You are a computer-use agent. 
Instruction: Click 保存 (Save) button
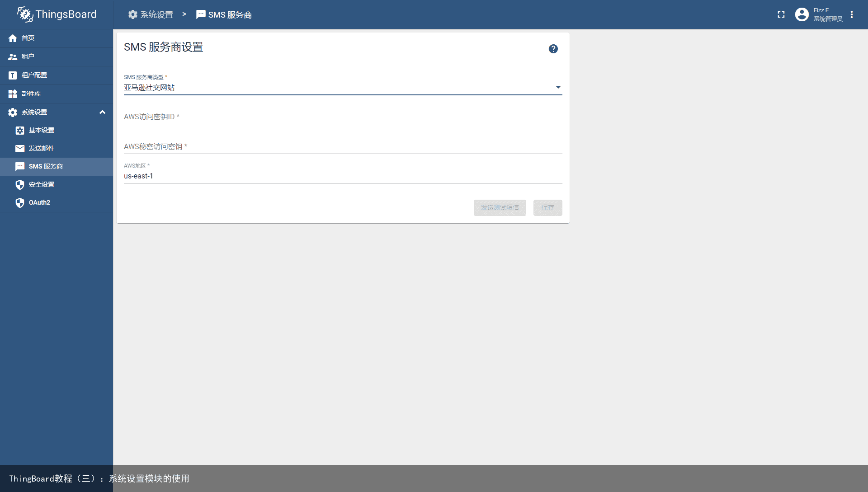click(547, 207)
